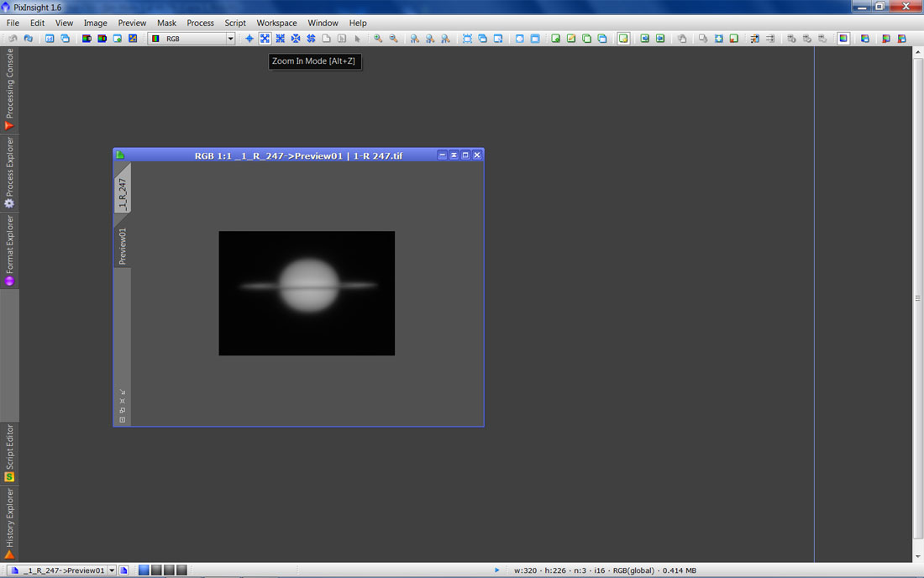Click the blank page new-preview icon

click(x=326, y=39)
